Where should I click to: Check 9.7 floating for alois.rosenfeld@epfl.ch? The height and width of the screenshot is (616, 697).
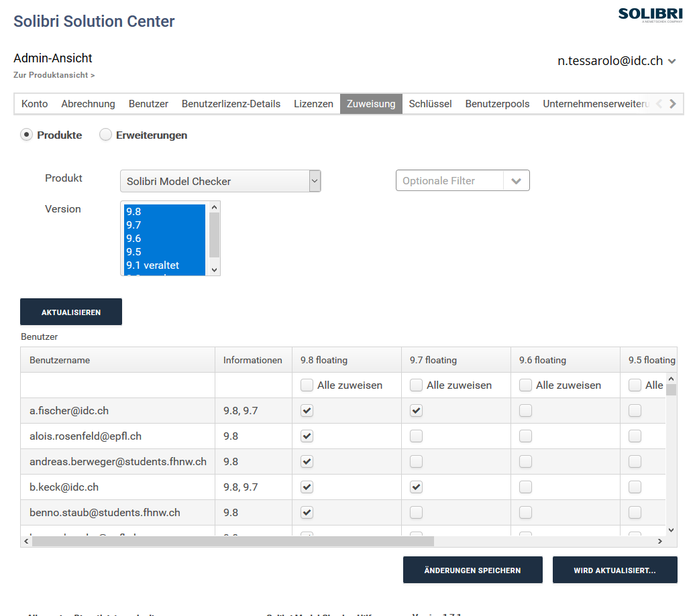click(416, 436)
